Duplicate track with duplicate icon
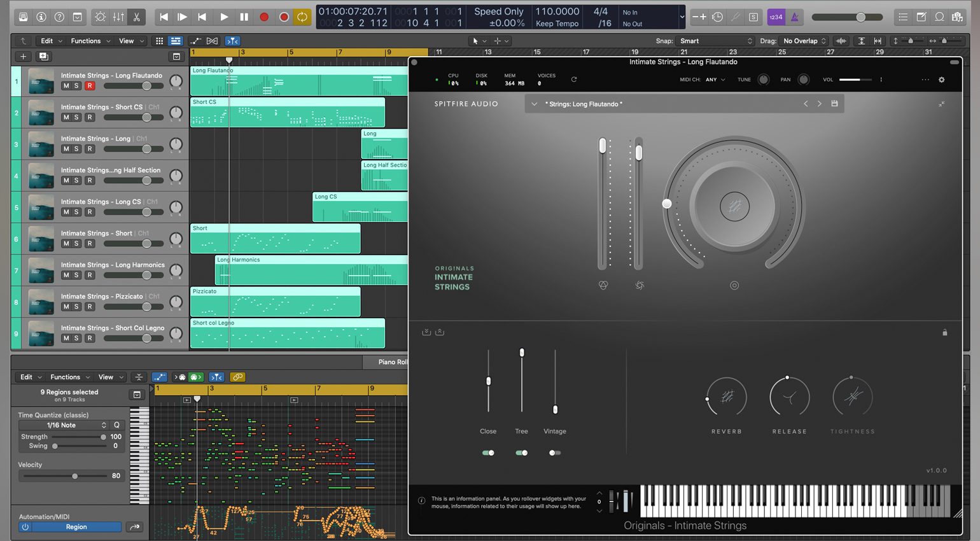This screenshot has height=541, width=980. click(x=43, y=57)
